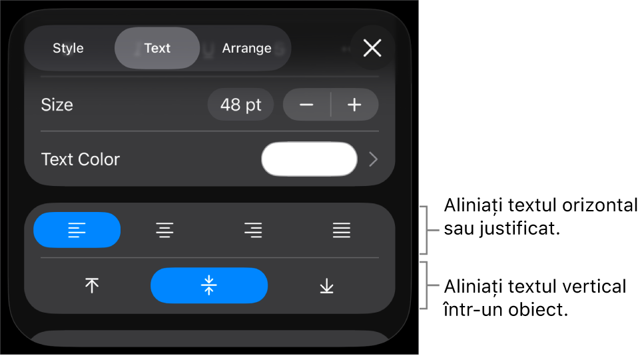Viewport: 644px width, 356px height.
Task: Click the stepper divider between minus and plus
Action: pos(330,105)
